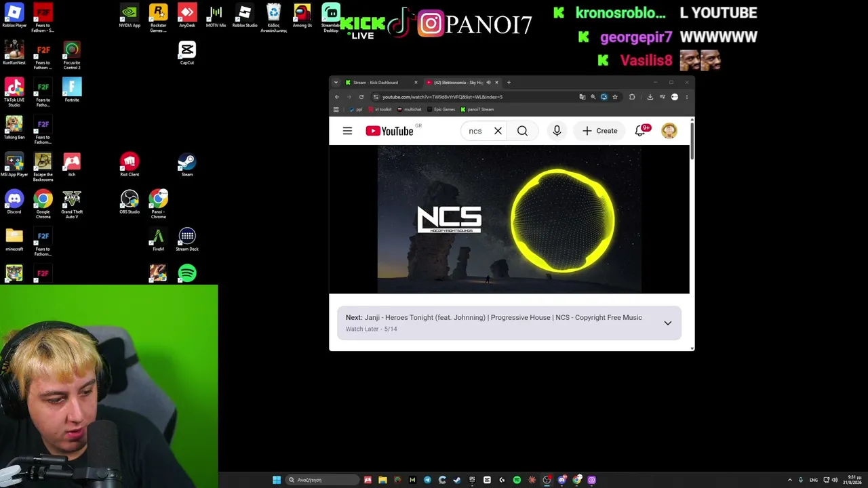Open the Steam desktop shortcut
The height and width of the screenshot is (488, 868).
(x=187, y=165)
